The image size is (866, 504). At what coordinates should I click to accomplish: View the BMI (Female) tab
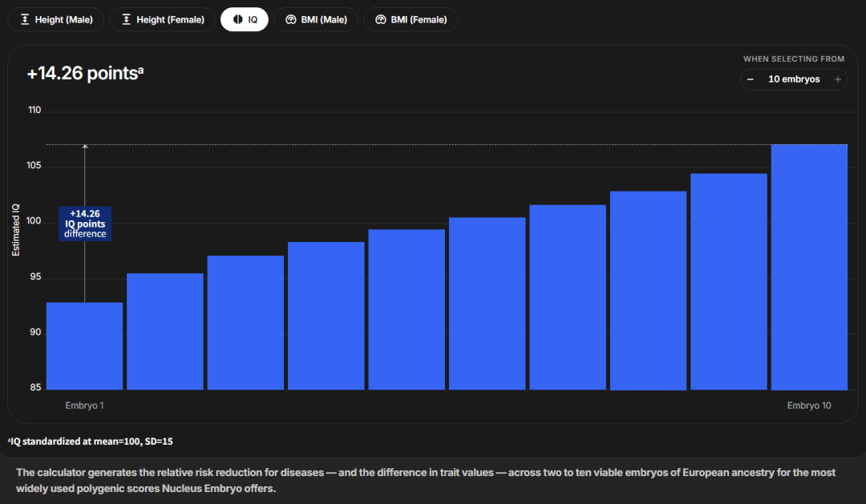[411, 19]
